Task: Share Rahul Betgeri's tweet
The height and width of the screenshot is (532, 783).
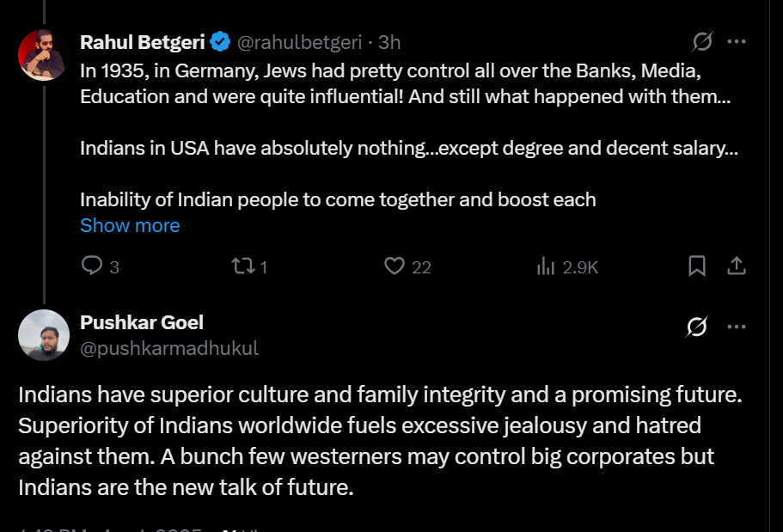Action: (x=737, y=266)
